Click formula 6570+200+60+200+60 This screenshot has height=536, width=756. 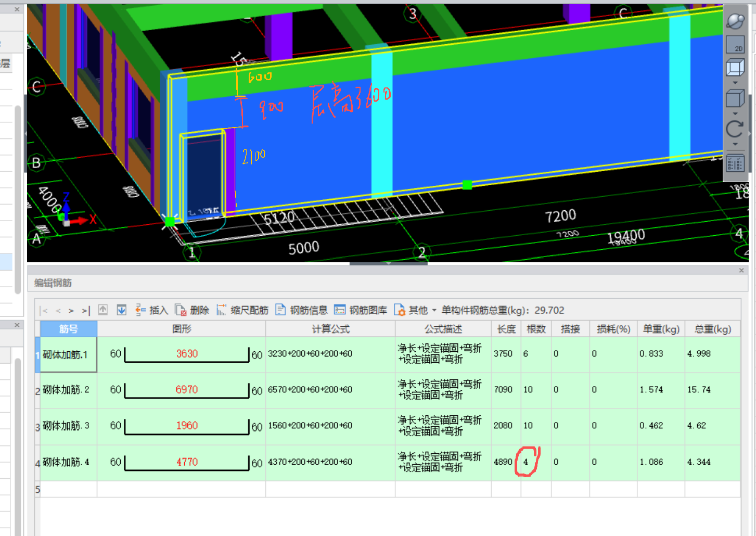coord(310,390)
